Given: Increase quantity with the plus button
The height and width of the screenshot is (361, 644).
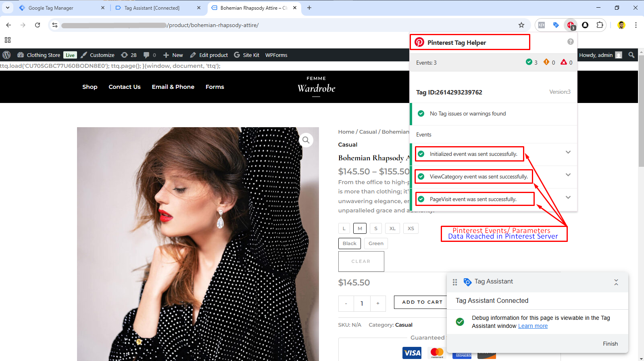Looking at the screenshot, I should click(378, 303).
